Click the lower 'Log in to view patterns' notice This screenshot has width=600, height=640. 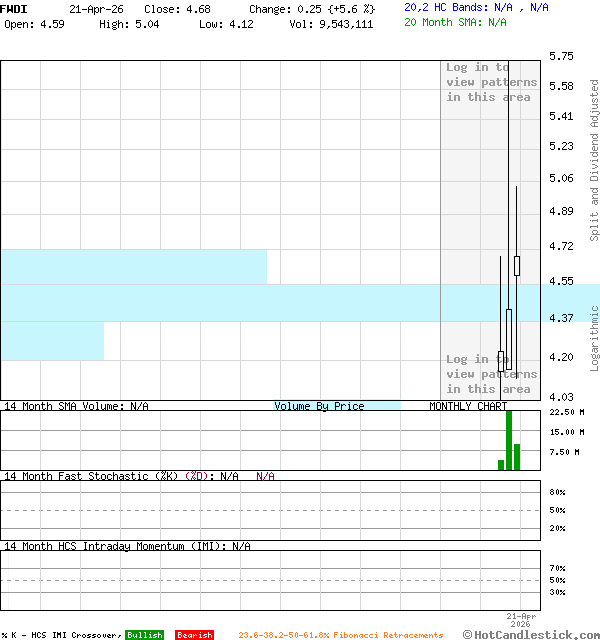pyautogui.click(x=491, y=374)
